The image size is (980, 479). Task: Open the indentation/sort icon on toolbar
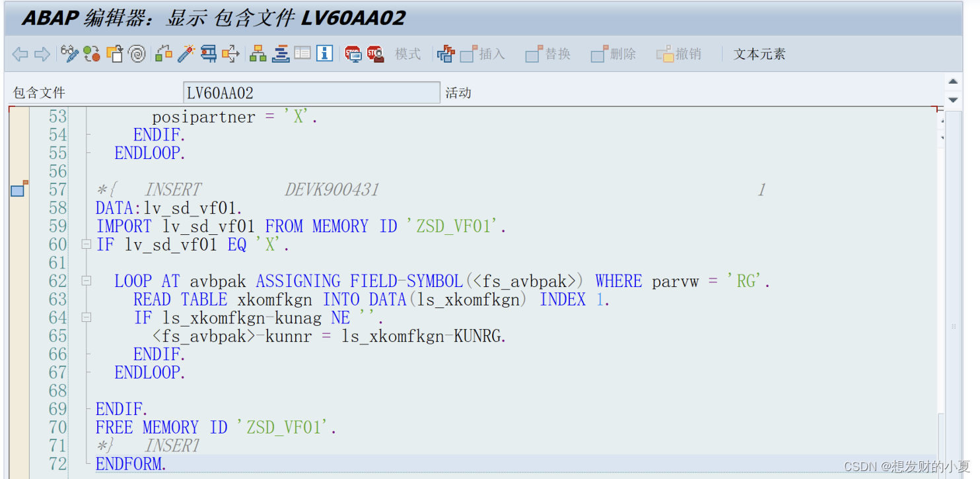tap(281, 54)
